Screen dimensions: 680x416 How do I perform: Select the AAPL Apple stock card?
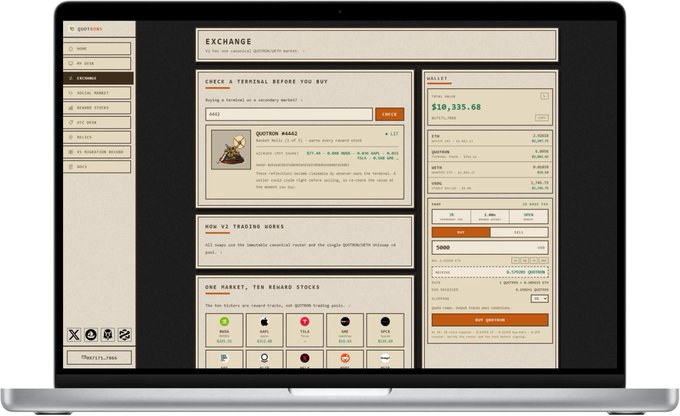[265, 331]
